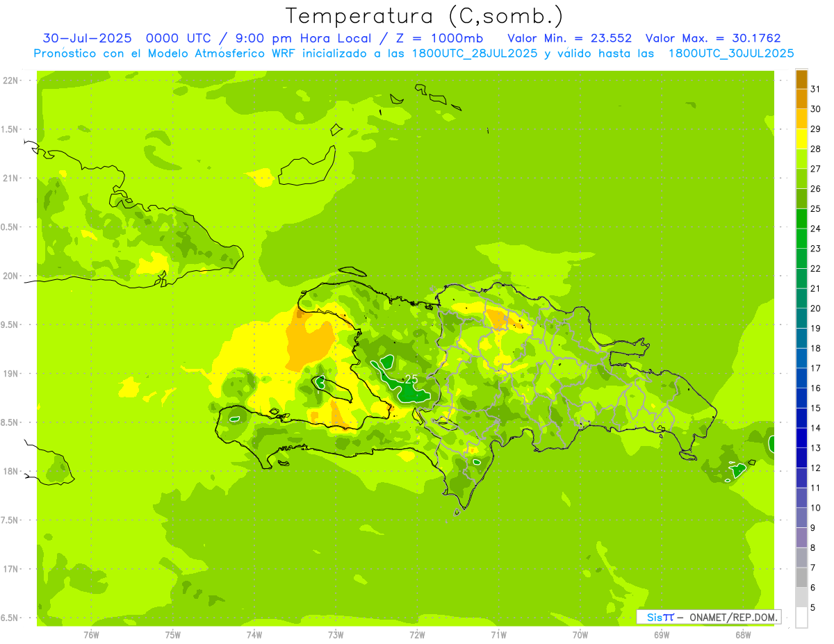Click the '73W' longitude axis label
The height and width of the screenshot is (644, 834).
click(336, 634)
